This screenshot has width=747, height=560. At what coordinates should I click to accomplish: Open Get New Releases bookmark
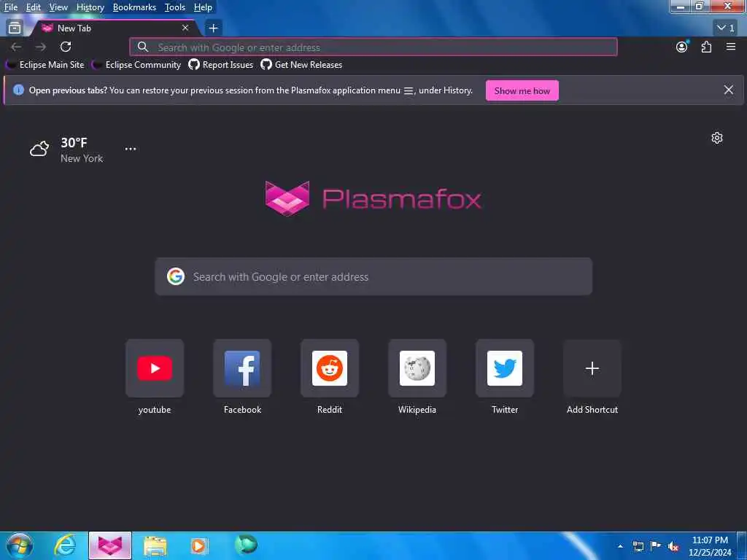coord(301,65)
